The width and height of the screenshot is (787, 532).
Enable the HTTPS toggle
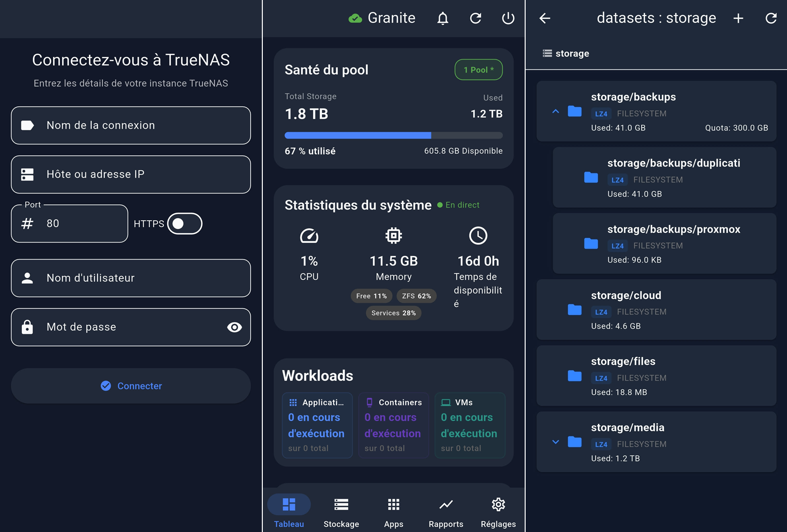coord(185,224)
